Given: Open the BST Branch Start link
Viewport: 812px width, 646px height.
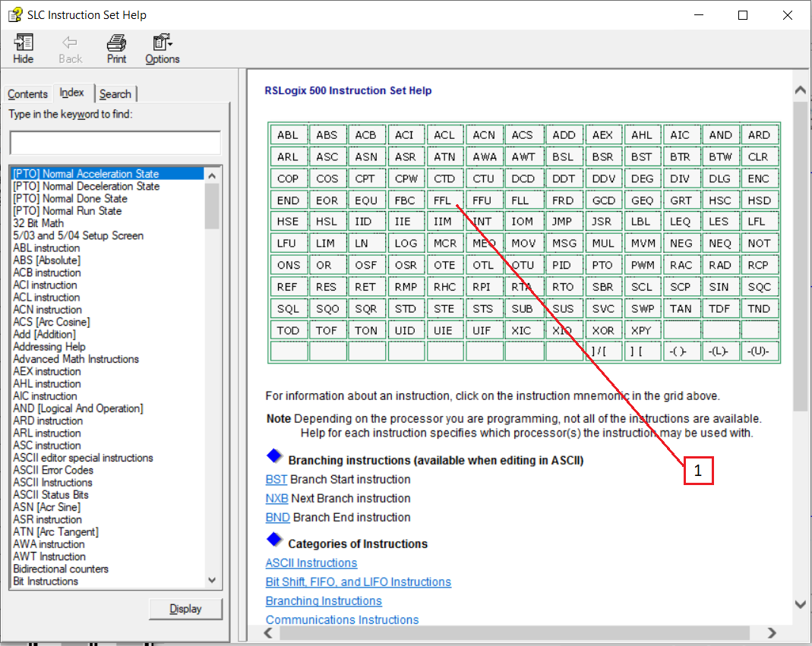Looking at the screenshot, I should [276, 479].
